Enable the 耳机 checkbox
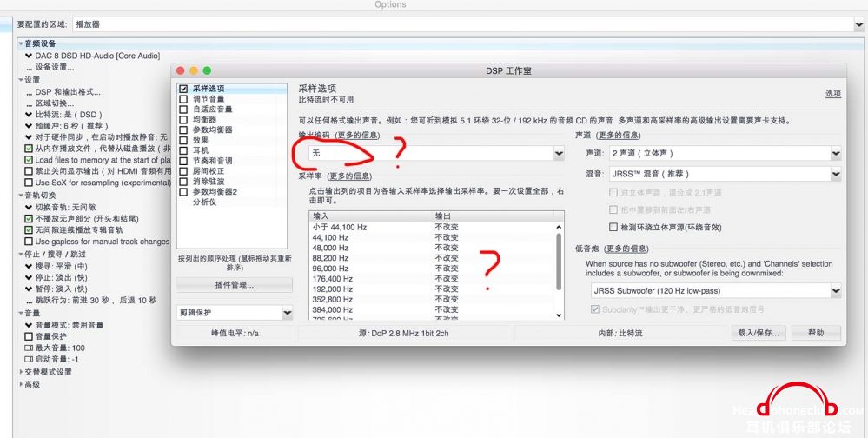This screenshot has height=438, width=868. 183,150
